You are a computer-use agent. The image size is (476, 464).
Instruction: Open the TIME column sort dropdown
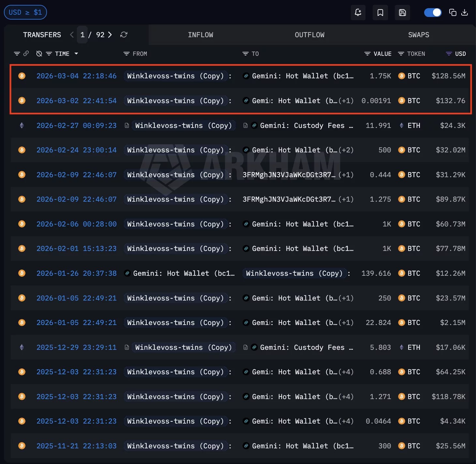76,54
